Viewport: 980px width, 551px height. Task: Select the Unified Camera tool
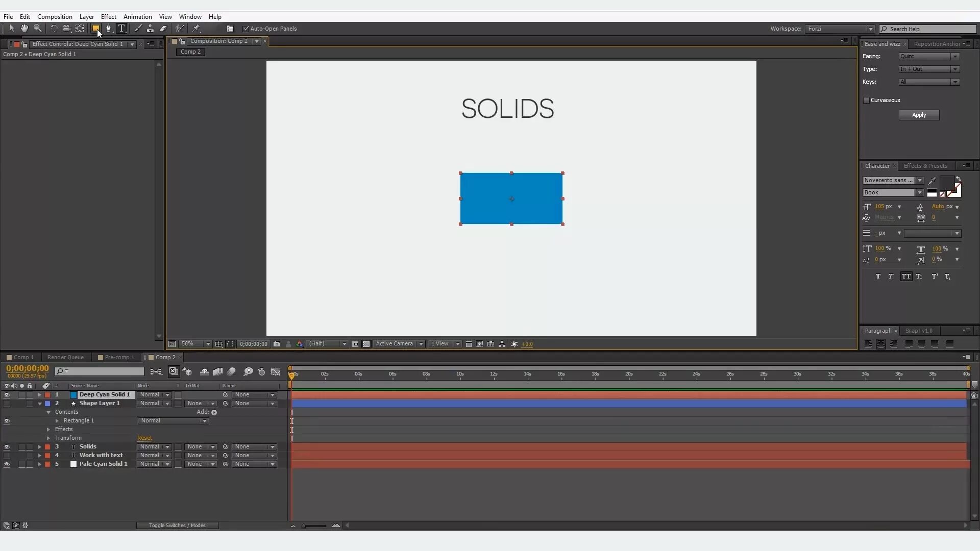(67, 29)
